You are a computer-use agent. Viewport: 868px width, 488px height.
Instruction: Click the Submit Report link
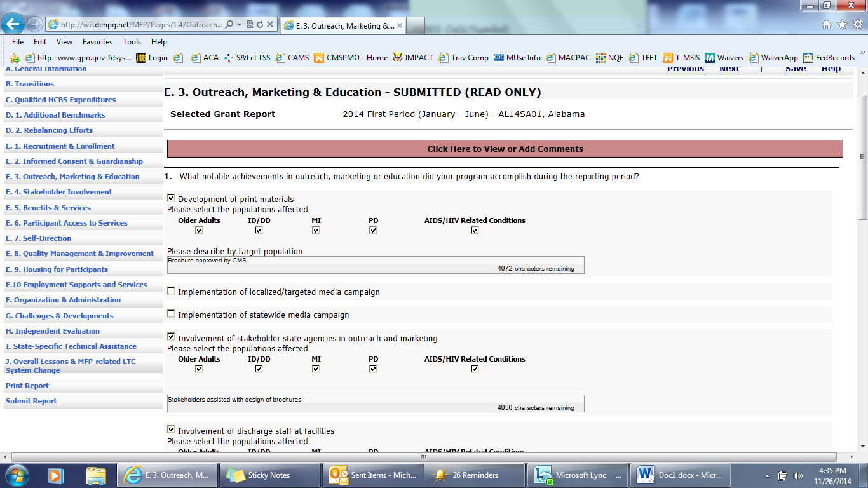pyautogui.click(x=31, y=401)
